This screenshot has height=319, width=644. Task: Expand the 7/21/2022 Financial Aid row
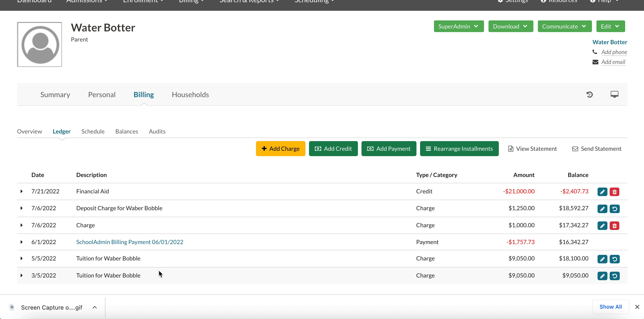coord(22,191)
